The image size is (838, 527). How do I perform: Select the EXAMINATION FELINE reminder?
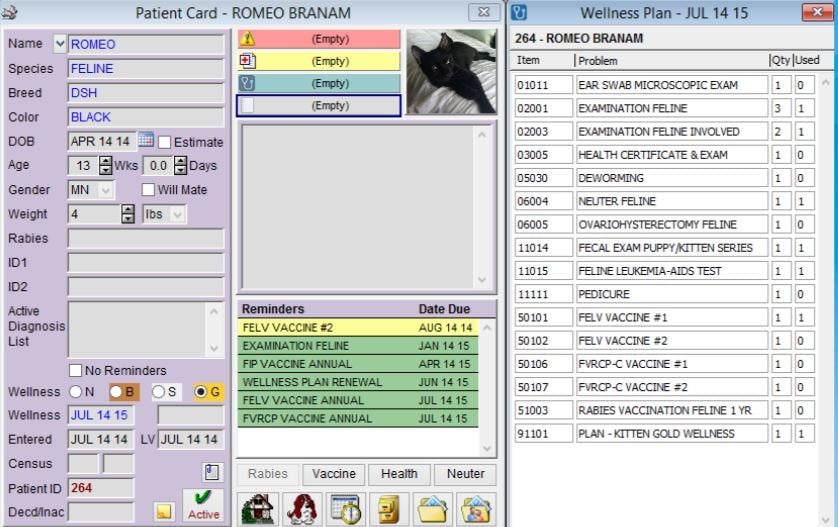(358, 346)
